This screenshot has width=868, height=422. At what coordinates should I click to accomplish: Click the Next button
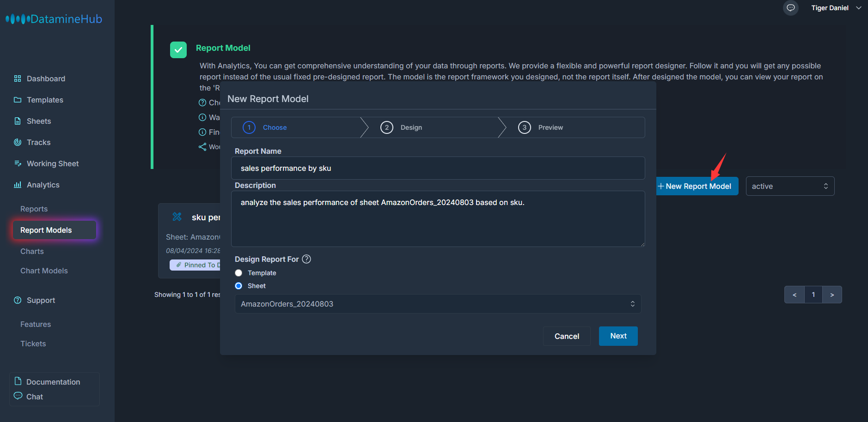tap(618, 336)
